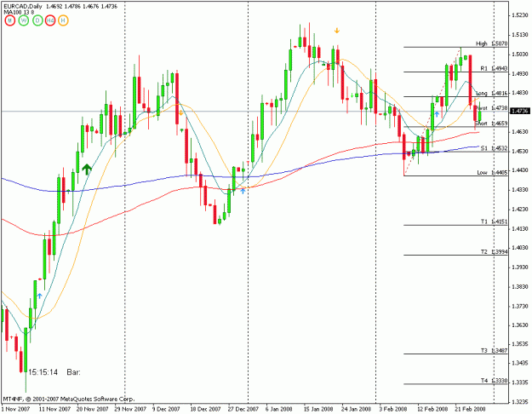The height and width of the screenshot is (414, 532).
Task: Click the EURCAD,Daily chart title
Action: point(23,7)
